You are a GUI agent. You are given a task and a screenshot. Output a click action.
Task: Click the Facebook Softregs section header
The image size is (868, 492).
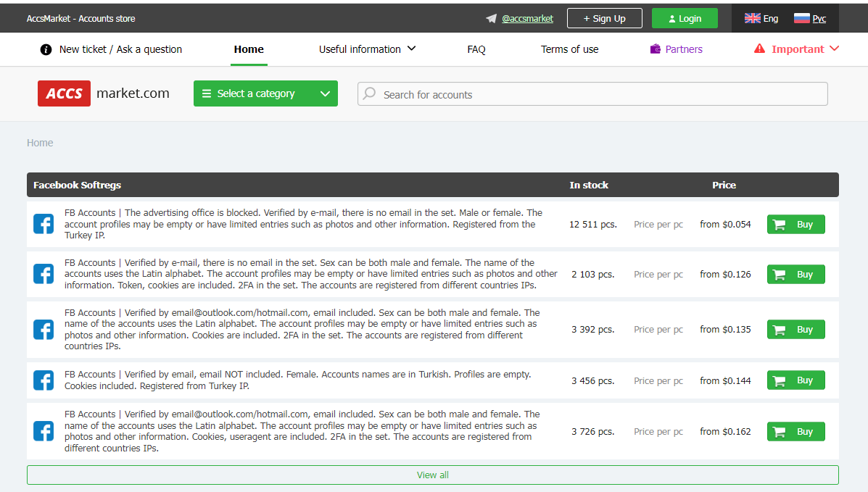pos(77,185)
